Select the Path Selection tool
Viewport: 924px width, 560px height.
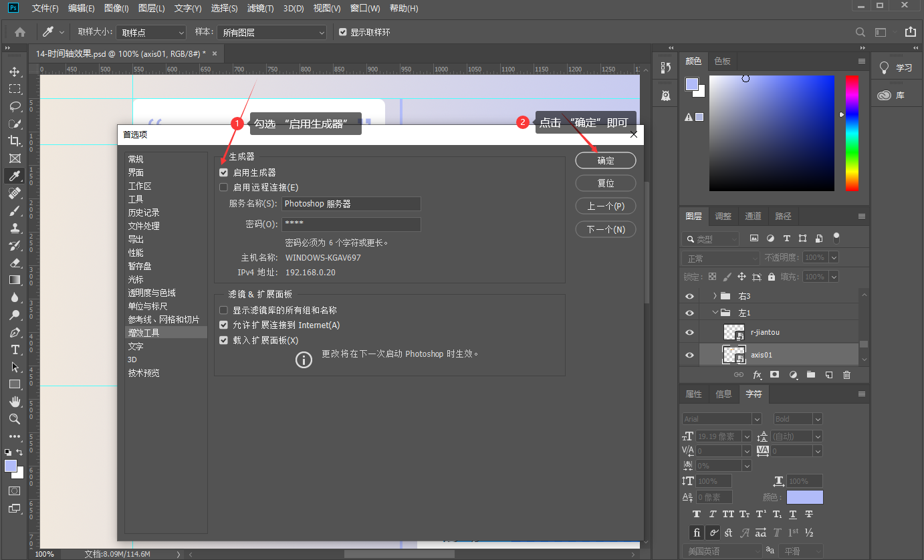[15, 367]
